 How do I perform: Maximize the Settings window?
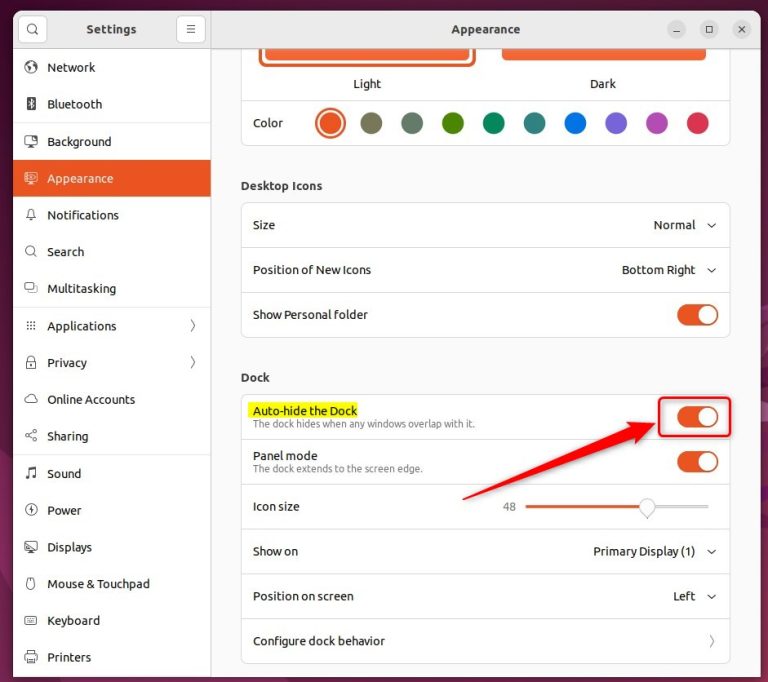click(709, 29)
